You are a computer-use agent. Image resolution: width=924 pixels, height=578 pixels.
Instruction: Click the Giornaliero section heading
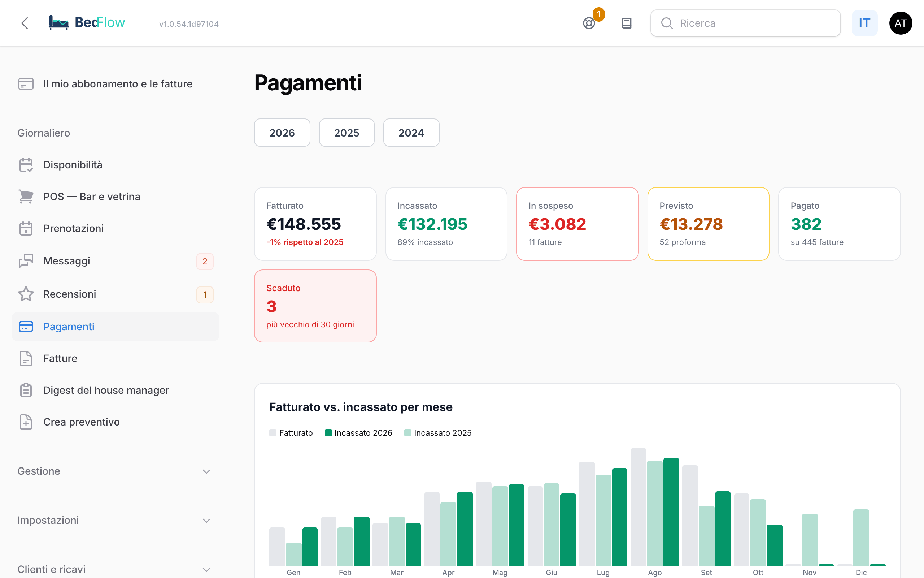[44, 133]
